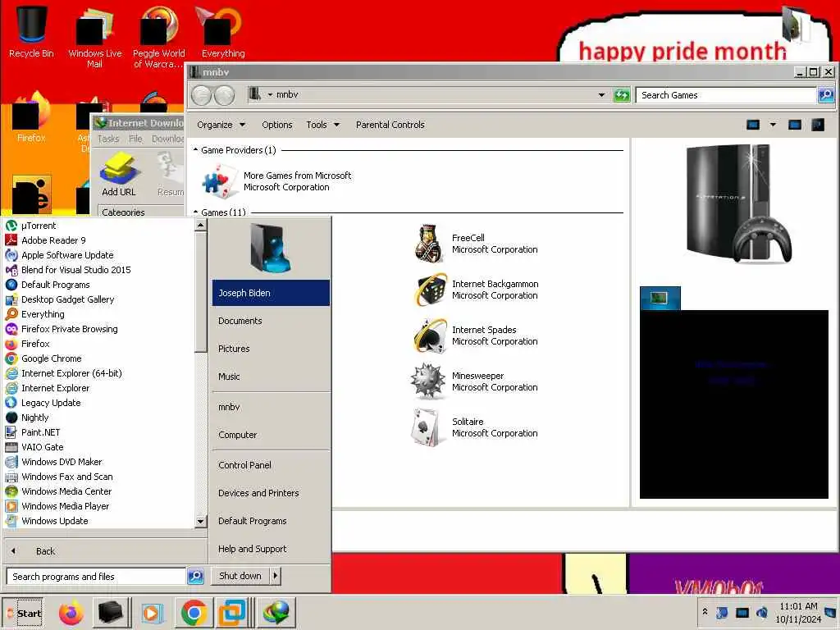The height and width of the screenshot is (630, 840).
Task: Open More Games from Microsoft
Action: pyautogui.click(x=277, y=181)
